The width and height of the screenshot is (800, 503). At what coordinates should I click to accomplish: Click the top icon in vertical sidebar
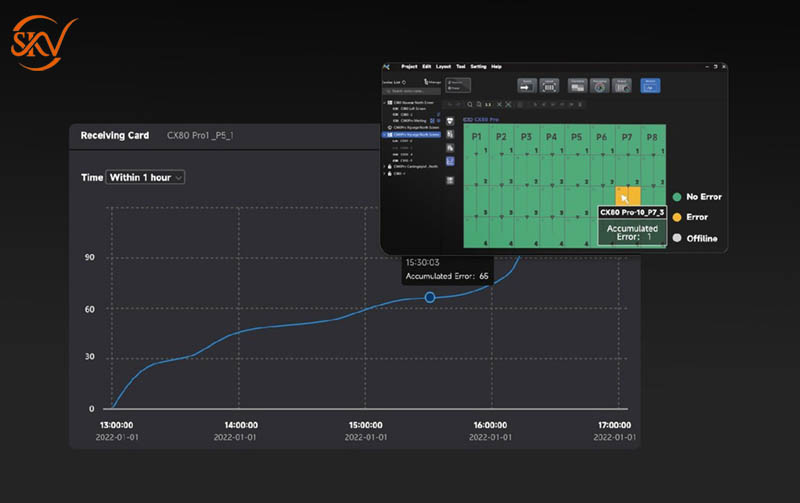click(451, 121)
